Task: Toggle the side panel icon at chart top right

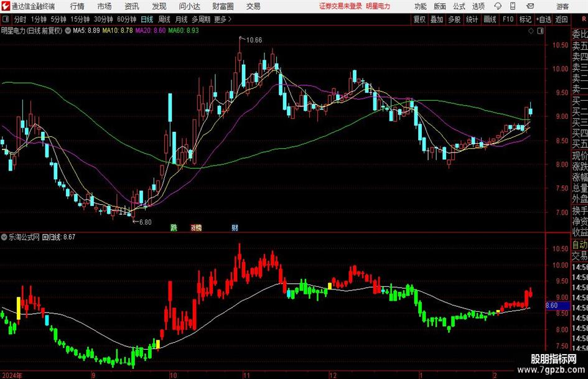Action: coord(540,31)
